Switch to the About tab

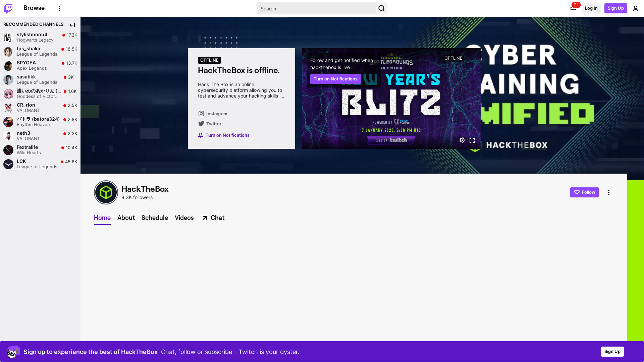click(126, 218)
